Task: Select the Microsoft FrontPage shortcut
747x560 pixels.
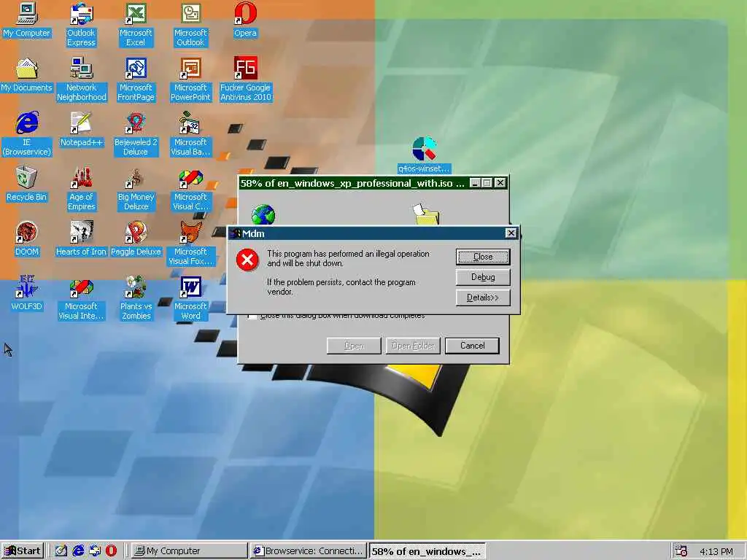Action: 136,79
